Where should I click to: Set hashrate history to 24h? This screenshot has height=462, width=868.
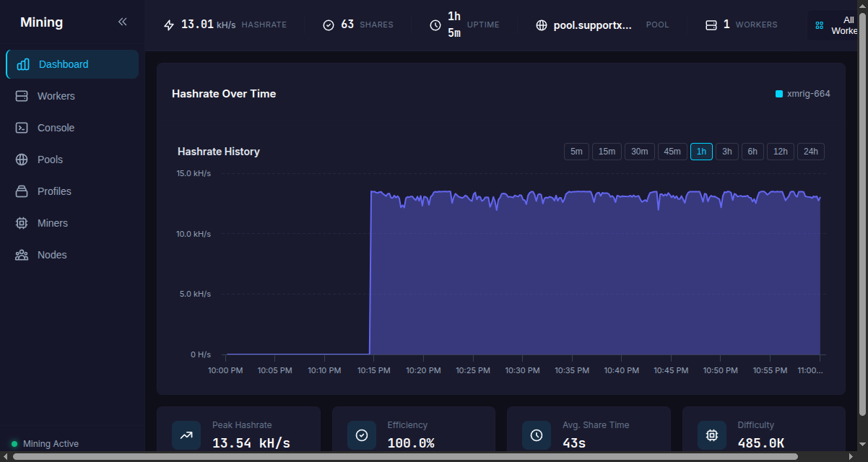click(810, 152)
